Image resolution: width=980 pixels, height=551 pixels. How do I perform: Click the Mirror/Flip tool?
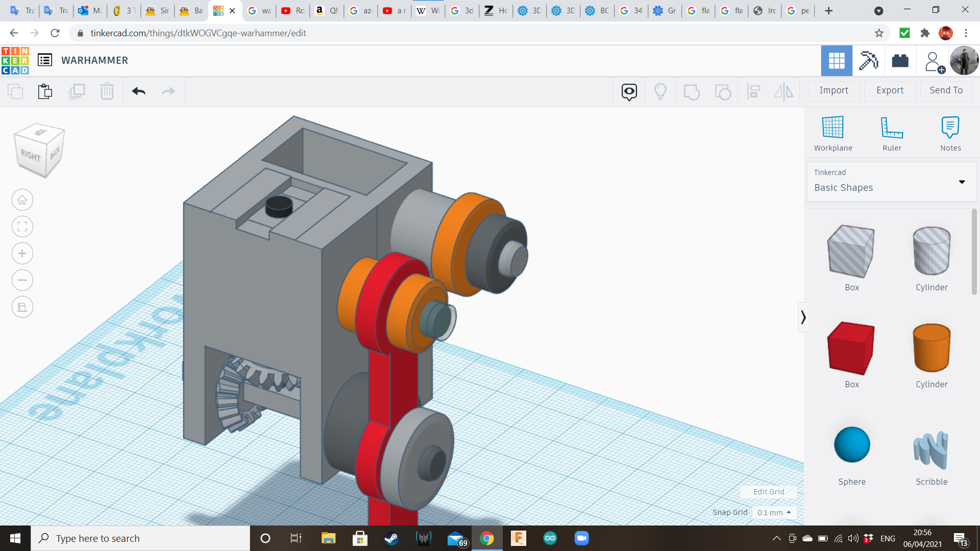(784, 92)
